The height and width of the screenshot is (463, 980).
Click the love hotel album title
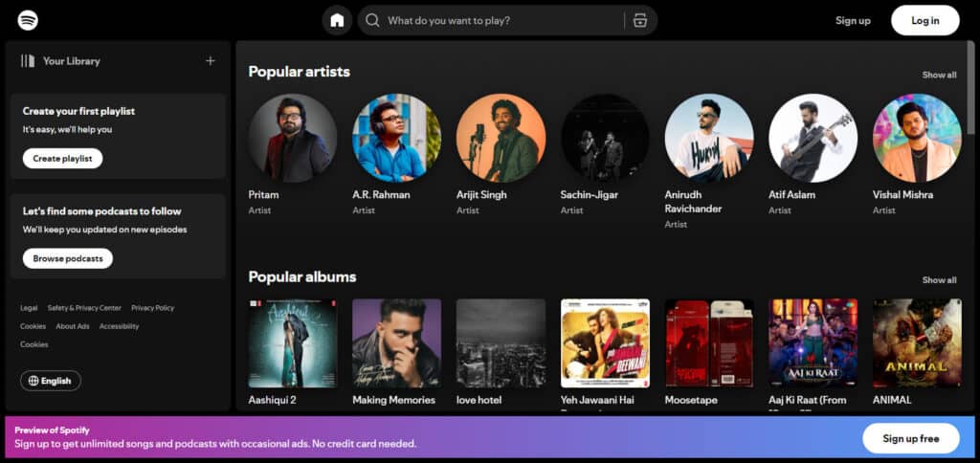tap(479, 400)
